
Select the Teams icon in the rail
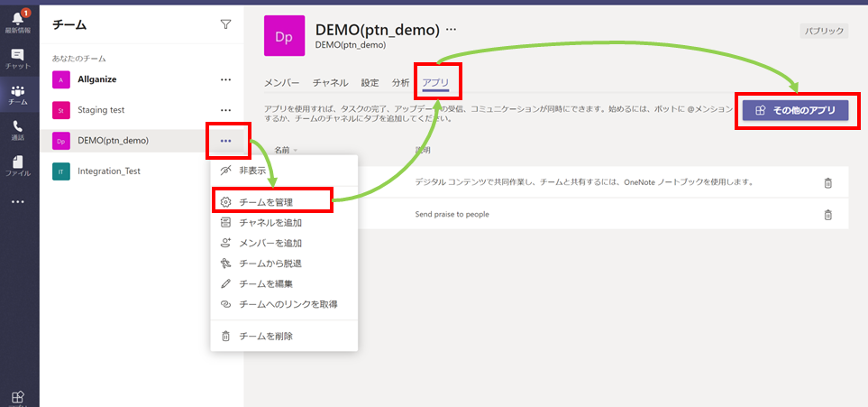[18, 95]
